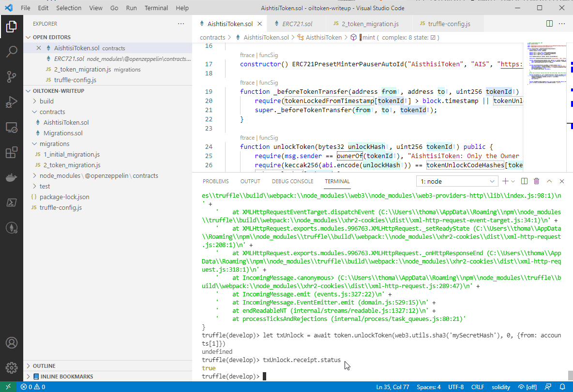Switch to 2_token_migration.js editor tab
The width and height of the screenshot is (573, 392).
[368, 24]
